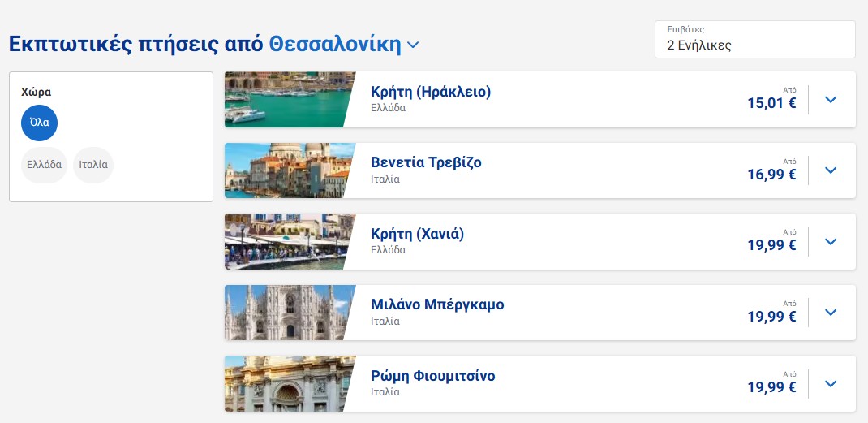This screenshot has height=423, width=868.
Task: Open the Βενετία Τρεβίζο destination title
Action: (x=426, y=162)
